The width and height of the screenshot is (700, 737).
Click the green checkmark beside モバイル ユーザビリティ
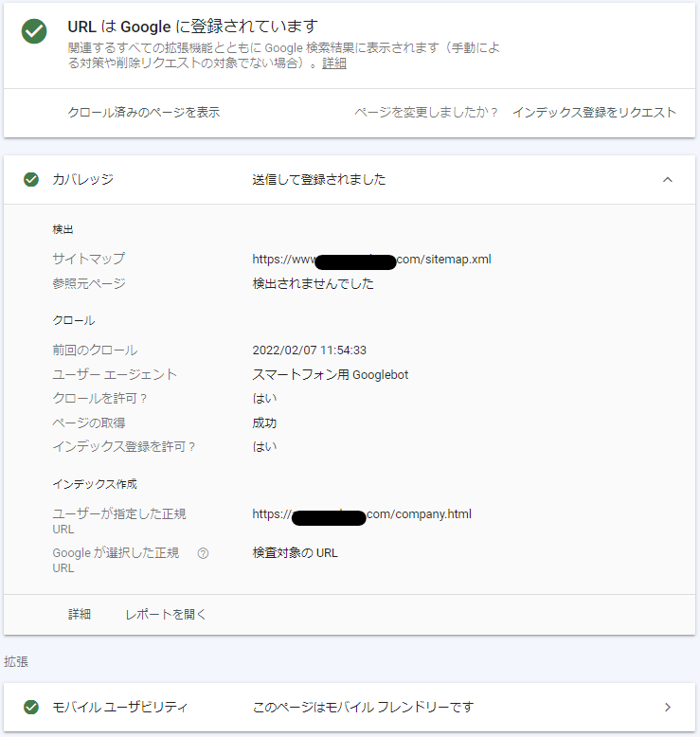point(31,707)
